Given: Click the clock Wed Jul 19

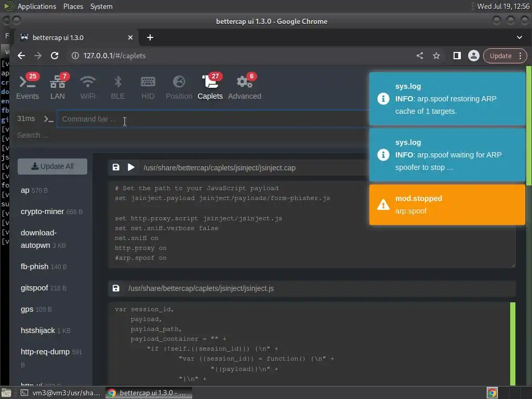Looking at the screenshot, I should click(503, 6).
